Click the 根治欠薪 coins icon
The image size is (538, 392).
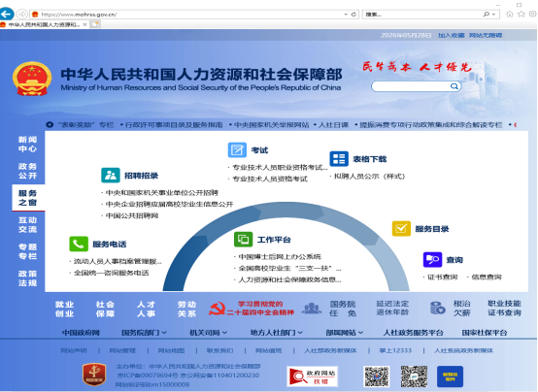click(x=438, y=308)
